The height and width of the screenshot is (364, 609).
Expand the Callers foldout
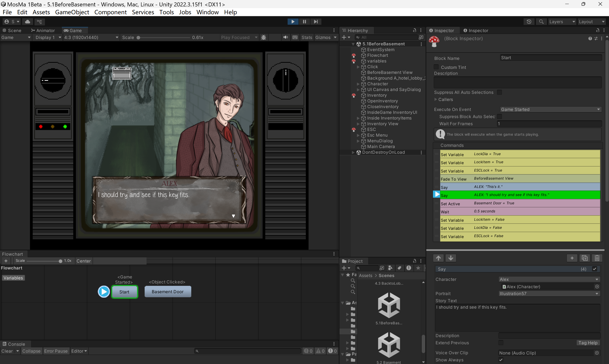[x=436, y=99]
